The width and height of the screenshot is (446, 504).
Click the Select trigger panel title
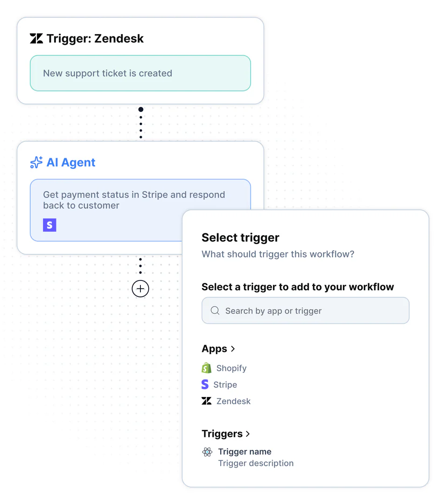tap(240, 238)
